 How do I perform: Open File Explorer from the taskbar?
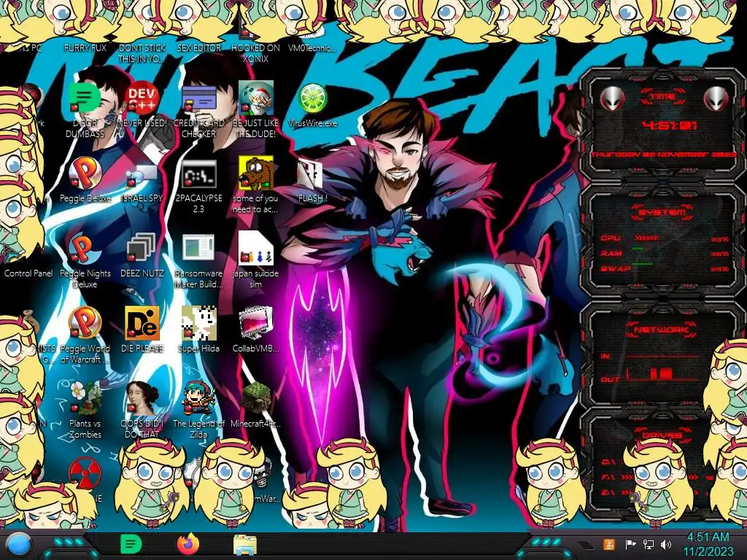click(245, 545)
